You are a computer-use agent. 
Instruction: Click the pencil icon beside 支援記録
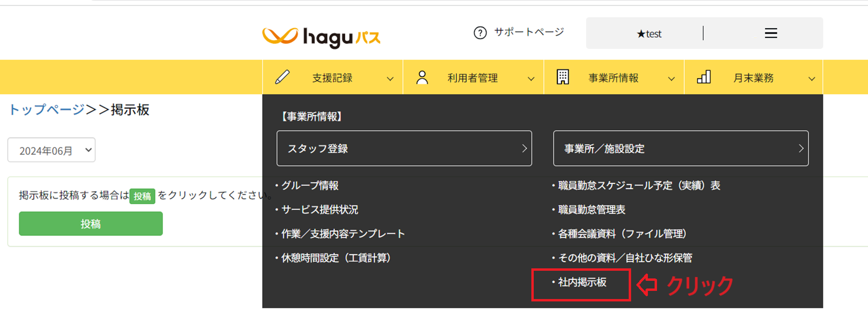282,77
